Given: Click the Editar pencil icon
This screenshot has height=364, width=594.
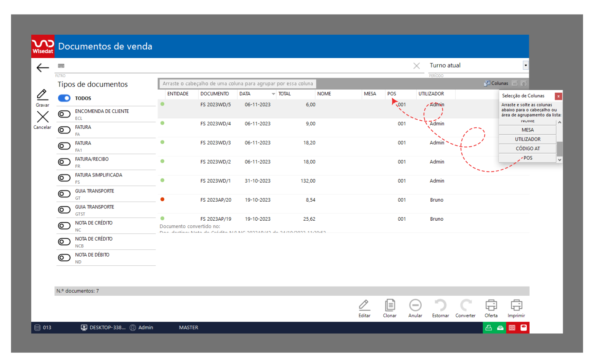Looking at the screenshot, I should 364,305.
